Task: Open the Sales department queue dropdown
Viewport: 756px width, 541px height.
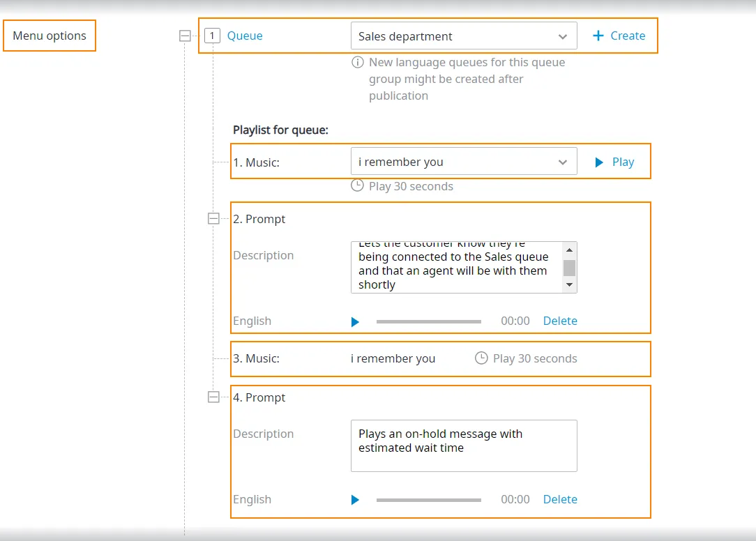Action: (464, 36)
